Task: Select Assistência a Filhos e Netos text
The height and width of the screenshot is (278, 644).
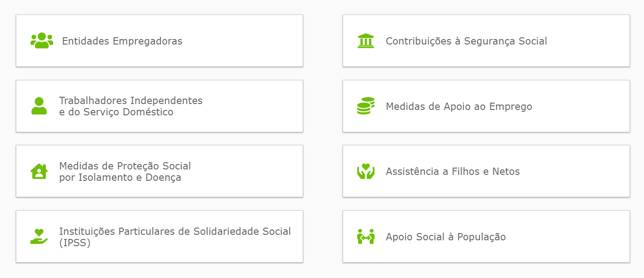Action: 453,171
